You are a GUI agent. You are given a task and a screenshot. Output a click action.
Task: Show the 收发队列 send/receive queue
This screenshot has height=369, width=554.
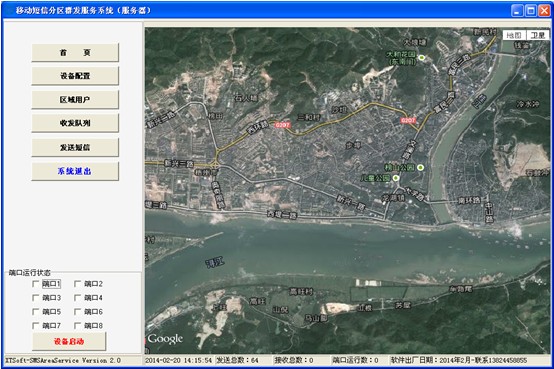click(x=75, y=123)
